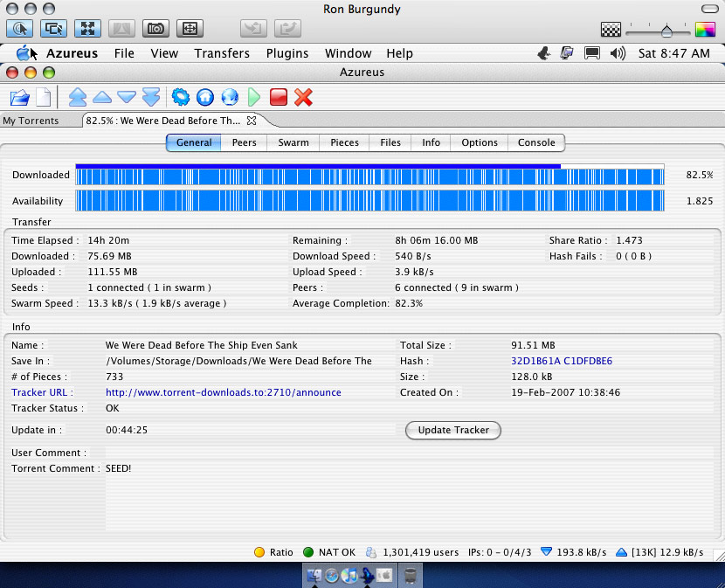Screen dimensions: 725x588
Task: Click the users icon in the status bar
Action: [x=371, y=552]
